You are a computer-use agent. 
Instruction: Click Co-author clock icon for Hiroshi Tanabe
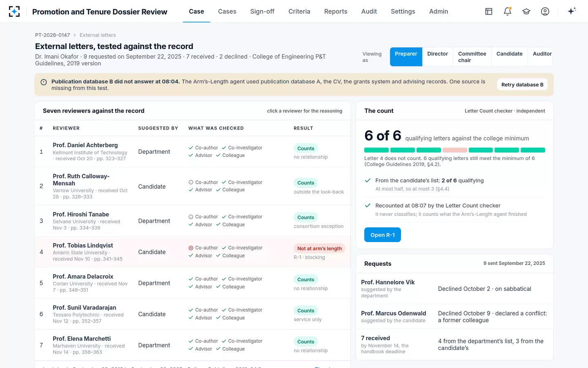click(191, 217)
